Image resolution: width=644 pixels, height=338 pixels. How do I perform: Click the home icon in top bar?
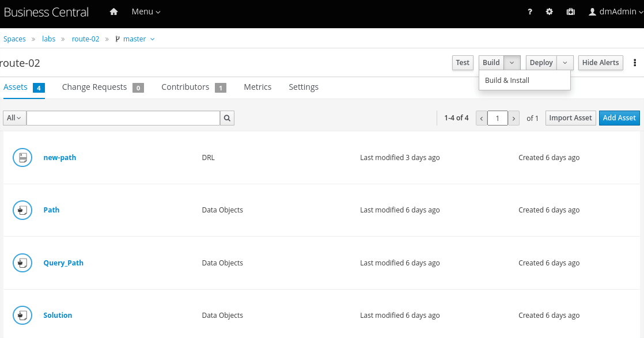(113, 12)
